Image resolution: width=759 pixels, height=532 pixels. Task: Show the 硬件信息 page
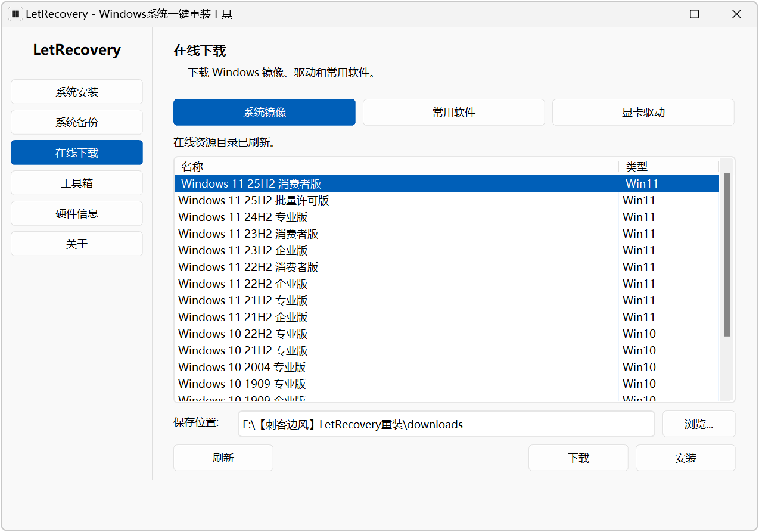[x=77, y=213]
